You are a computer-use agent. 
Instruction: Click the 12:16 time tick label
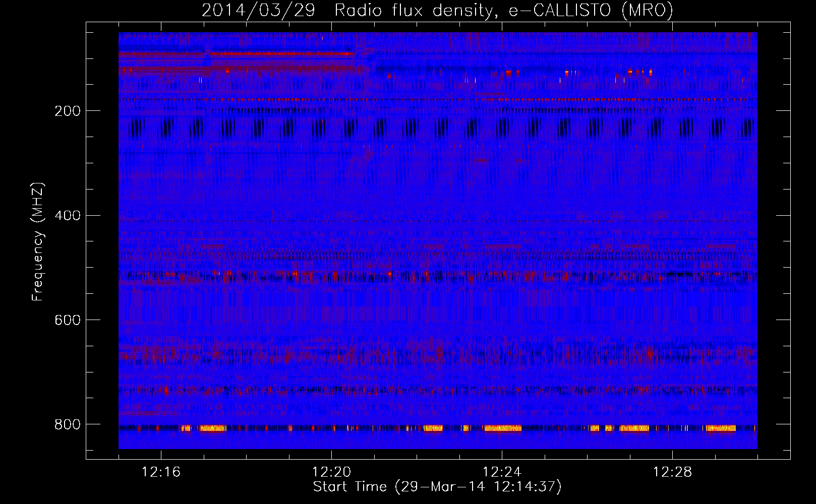161,472
